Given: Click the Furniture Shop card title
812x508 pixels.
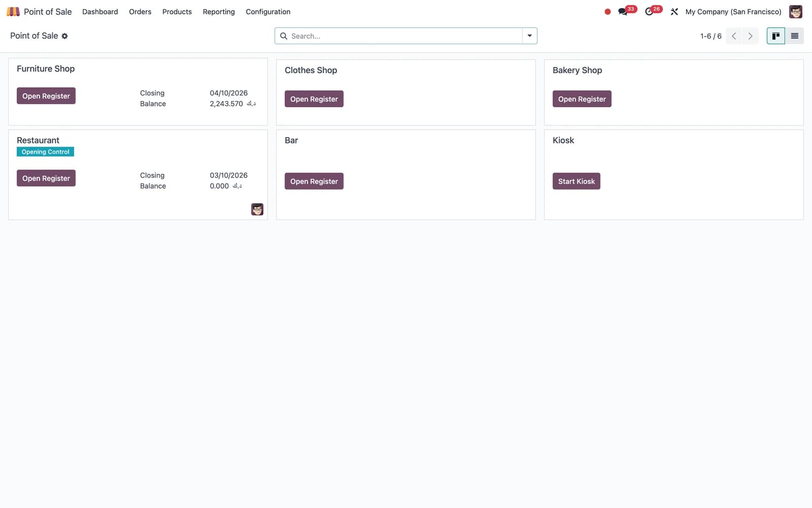Looking at the screenshot, I should (x=46, y=69).
